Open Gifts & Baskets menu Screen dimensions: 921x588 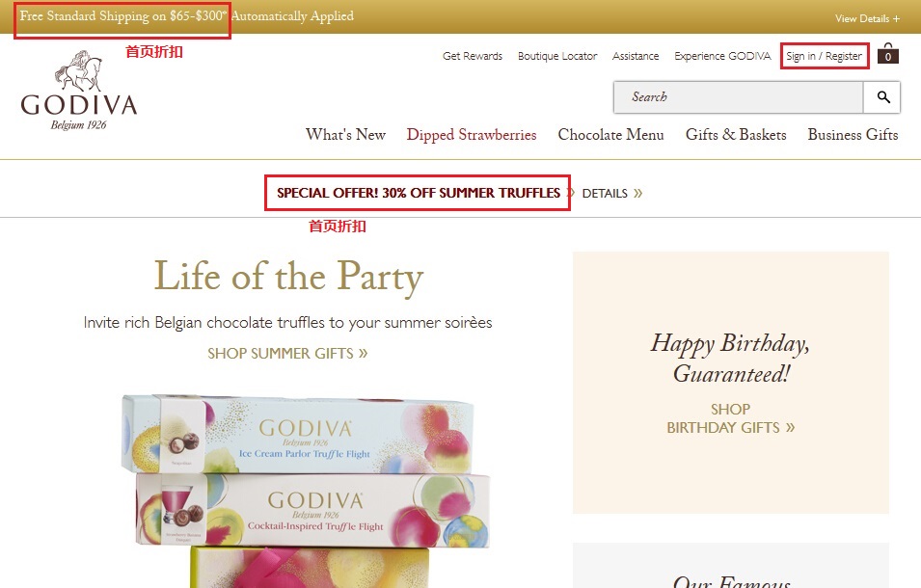point(736,134)
